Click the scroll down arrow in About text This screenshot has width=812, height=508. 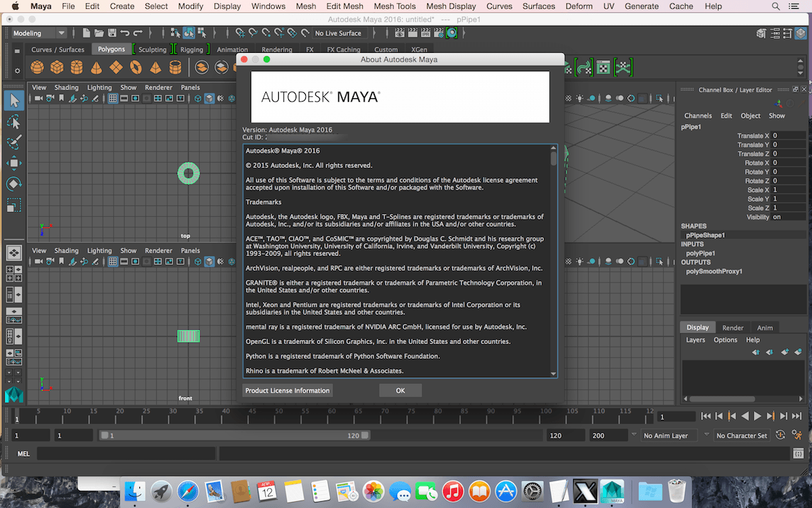click(x=554, y=373)
